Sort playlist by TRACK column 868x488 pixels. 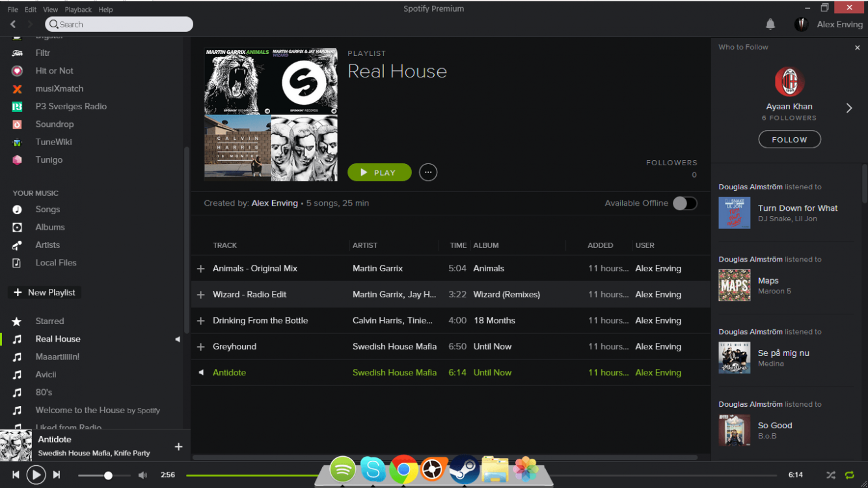point(225,245)
